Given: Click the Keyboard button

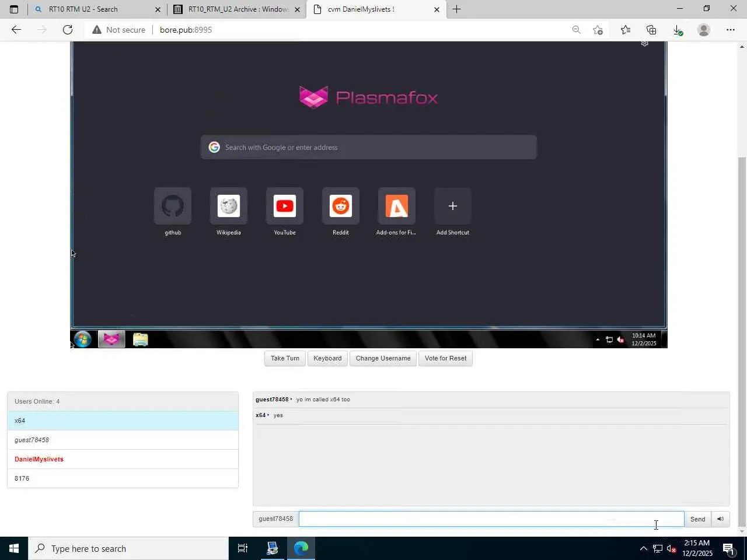Looking at the screenshot, I should point(327,359).
